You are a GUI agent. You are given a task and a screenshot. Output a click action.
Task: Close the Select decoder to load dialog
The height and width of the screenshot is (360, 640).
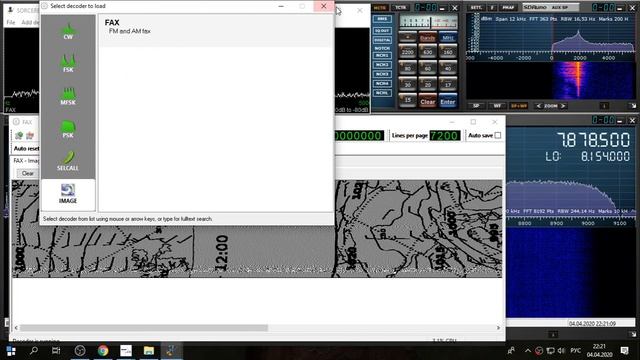(x=324, y=6)
